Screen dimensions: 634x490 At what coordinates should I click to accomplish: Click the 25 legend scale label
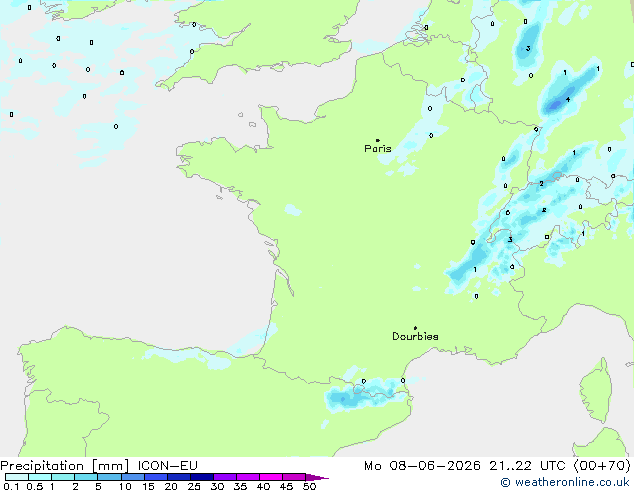pyautogui.click(x=194, y=486)
